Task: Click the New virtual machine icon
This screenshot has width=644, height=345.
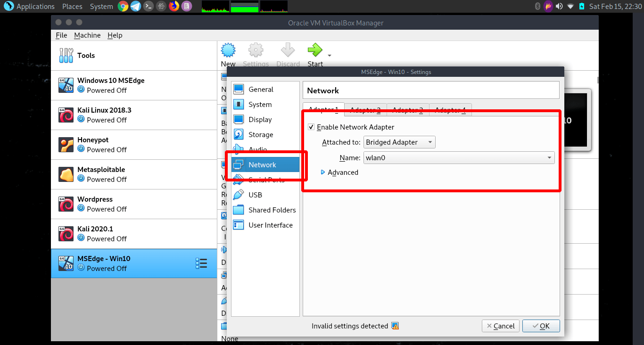Action: coord(228,50)
